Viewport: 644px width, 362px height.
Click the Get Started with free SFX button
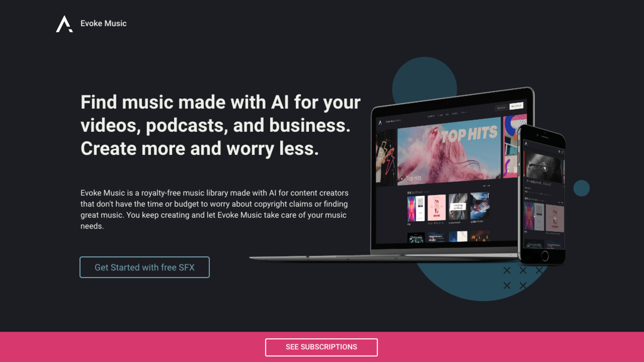coord(145,267)
